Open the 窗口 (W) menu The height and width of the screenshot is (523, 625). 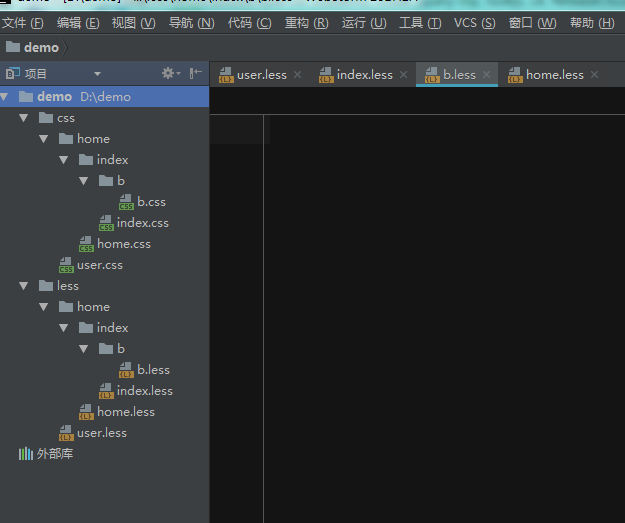coord(533,23)
